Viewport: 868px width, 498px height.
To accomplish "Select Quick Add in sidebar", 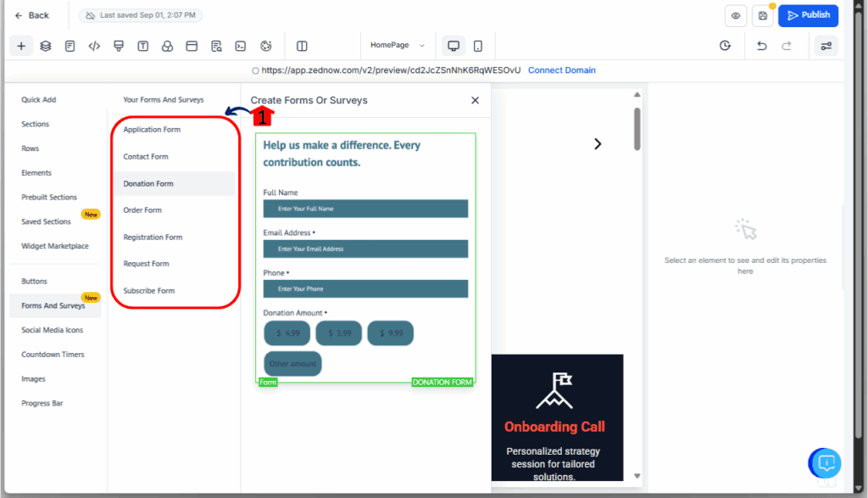I will coord(39,100).
